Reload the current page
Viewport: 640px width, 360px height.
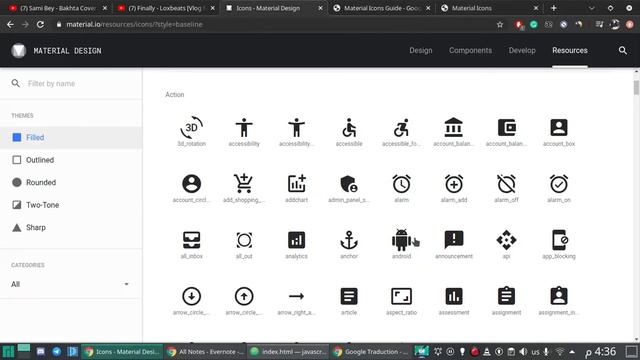(x=40, y=24)
